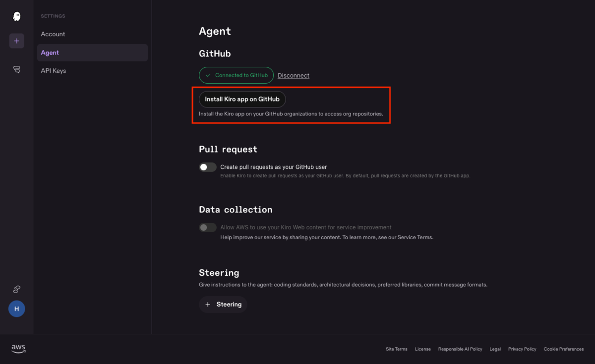Click the GitHub section heading
The height and width of the screenshot is (364, 595).
click(x=215, y=53)
